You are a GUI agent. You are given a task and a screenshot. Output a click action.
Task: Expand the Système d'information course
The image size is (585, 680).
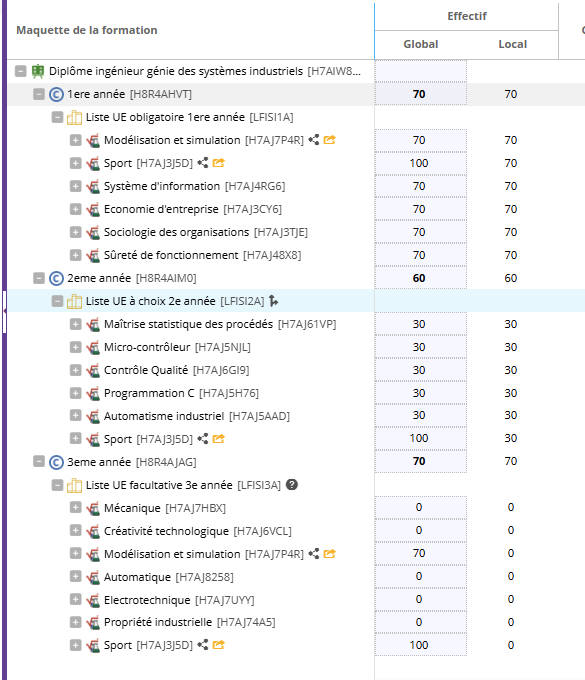point(75,186)
